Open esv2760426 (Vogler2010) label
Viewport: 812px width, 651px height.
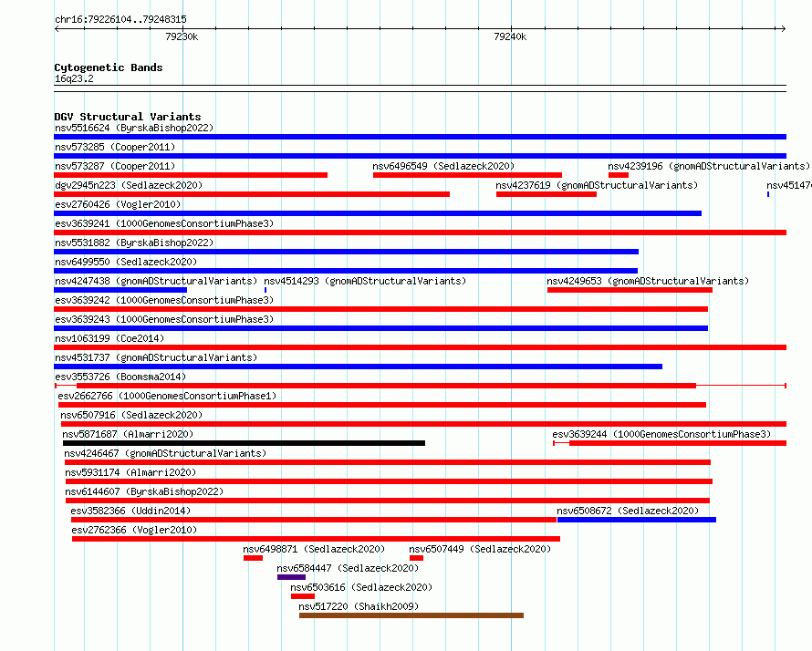click(118, 204)
